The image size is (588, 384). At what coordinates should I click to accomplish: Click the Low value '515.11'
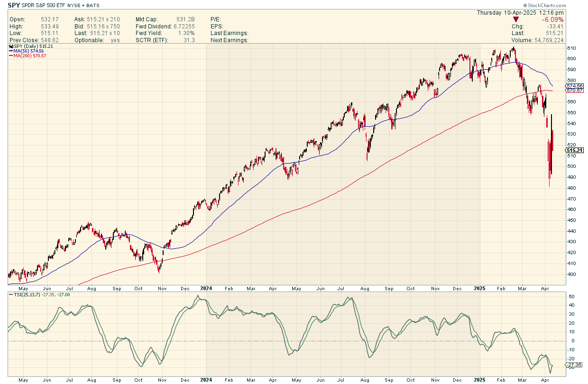[x=50, y=33]
